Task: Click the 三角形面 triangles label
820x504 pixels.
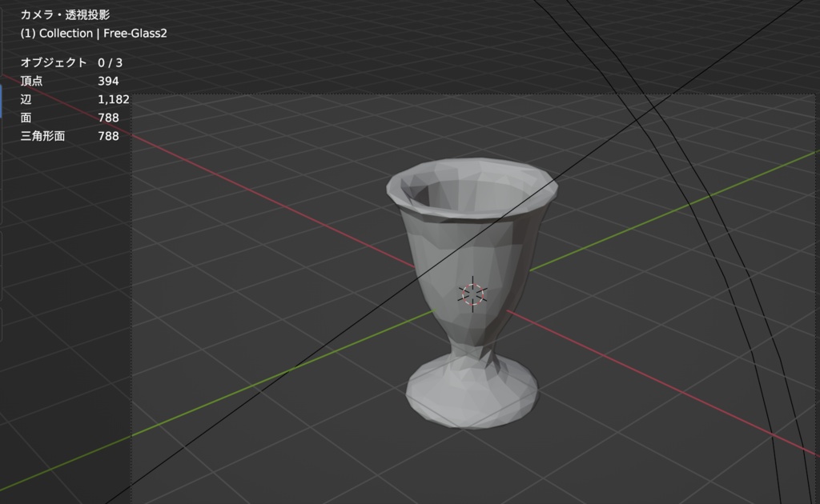Action: [42, 136]
